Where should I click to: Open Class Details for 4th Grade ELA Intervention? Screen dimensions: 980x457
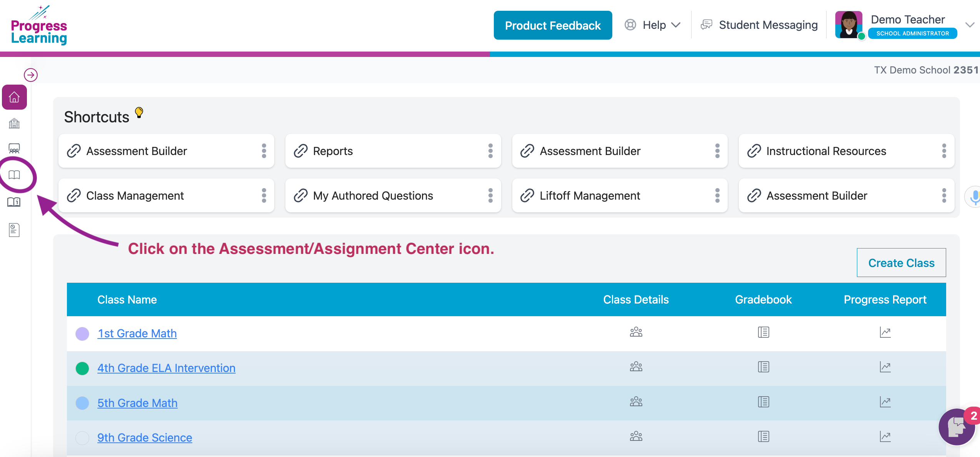636,367
